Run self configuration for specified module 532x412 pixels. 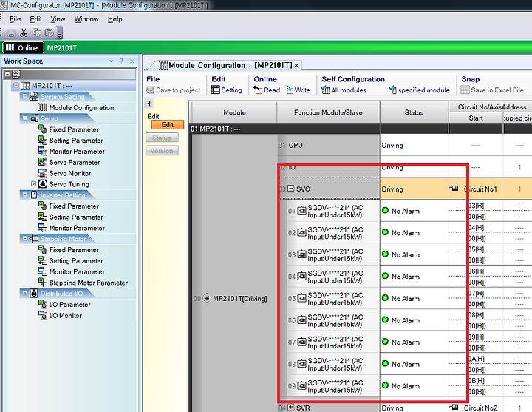coord(420,90)
